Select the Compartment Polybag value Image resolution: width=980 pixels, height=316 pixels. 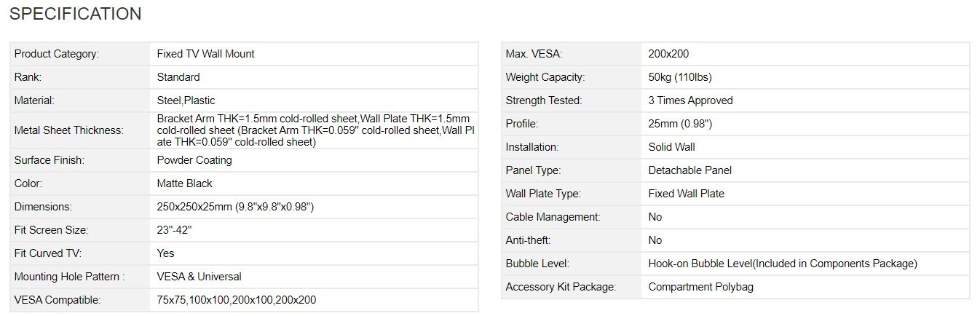(701, 287)
